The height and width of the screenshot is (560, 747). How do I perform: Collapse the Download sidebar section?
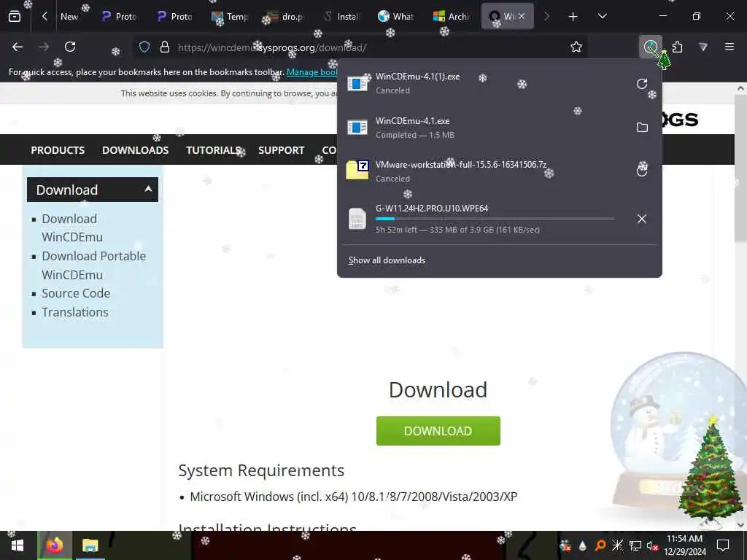coord(93,190)
